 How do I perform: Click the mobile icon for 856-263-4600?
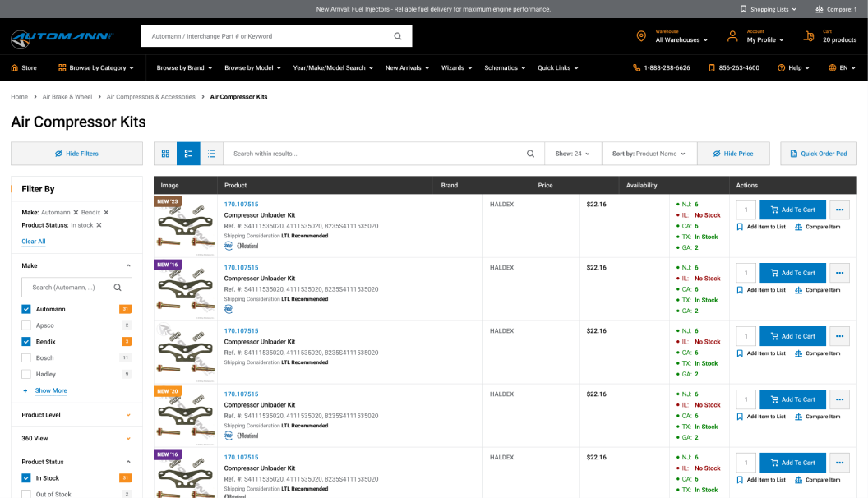712,67
